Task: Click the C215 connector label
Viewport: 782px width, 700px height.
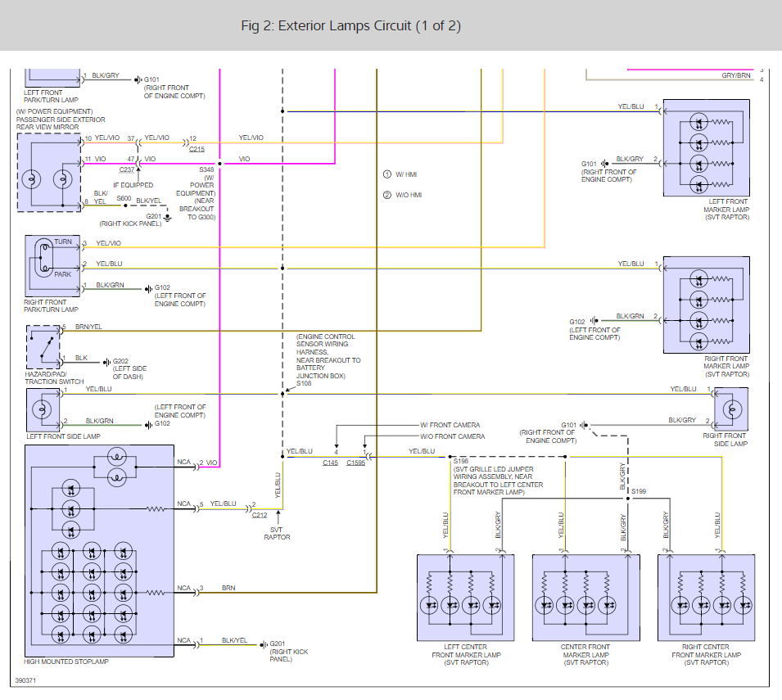Action: [x=197, y=149]
